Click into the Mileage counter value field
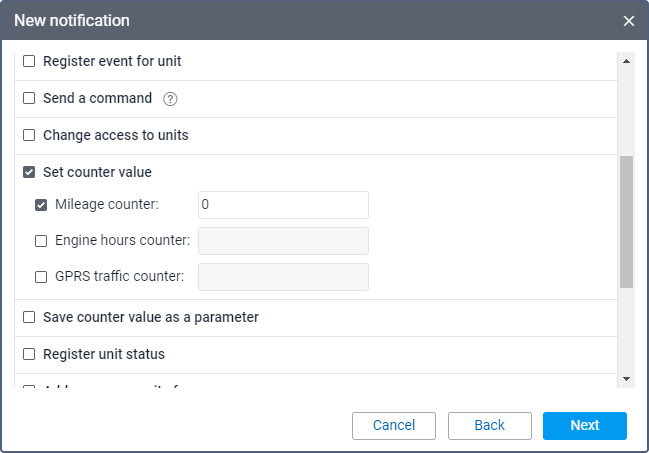The width and height of the screenshot is (649, 453). [x=283, y=205]
